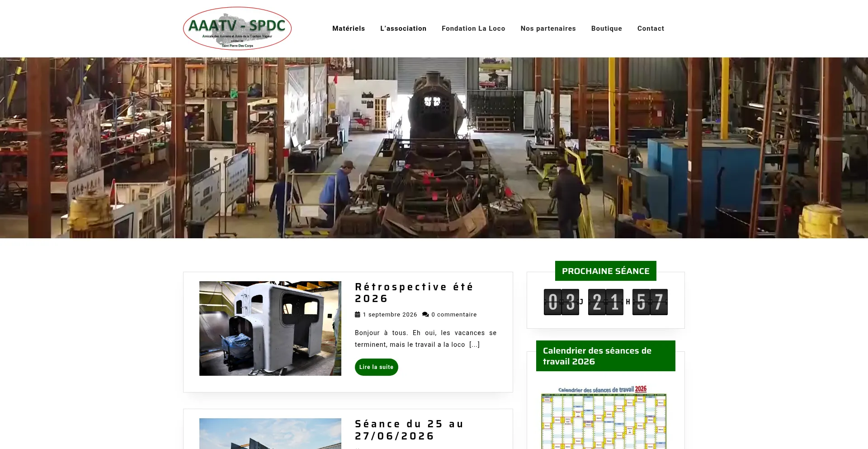The width and height of the screenshot is (868, 449).
Task: Click the Séance du 25 au 27/06/2026 thumbnail
Action: 270,434
